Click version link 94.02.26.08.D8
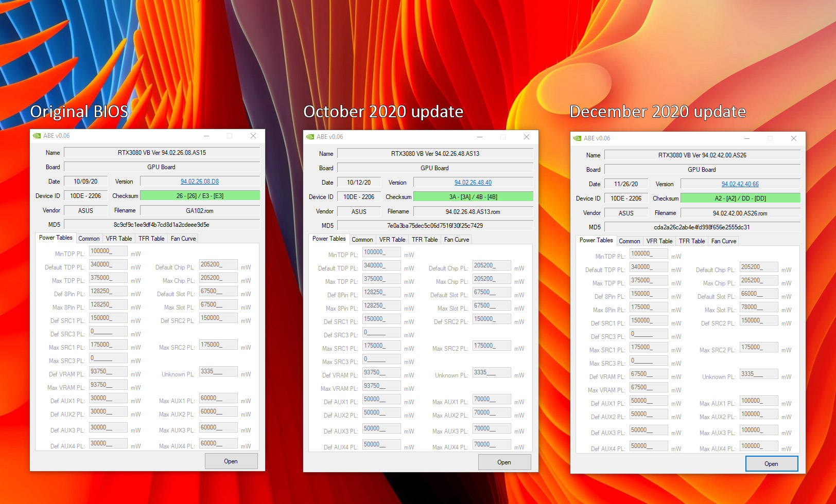The image size is (836, 504). pyautogui.click(x=200, y=182)
